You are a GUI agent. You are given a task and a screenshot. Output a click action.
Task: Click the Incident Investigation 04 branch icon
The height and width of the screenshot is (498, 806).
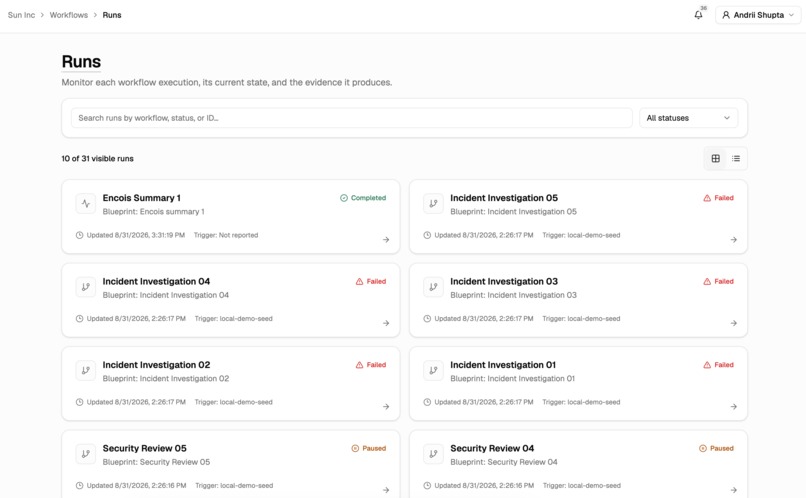86,287
